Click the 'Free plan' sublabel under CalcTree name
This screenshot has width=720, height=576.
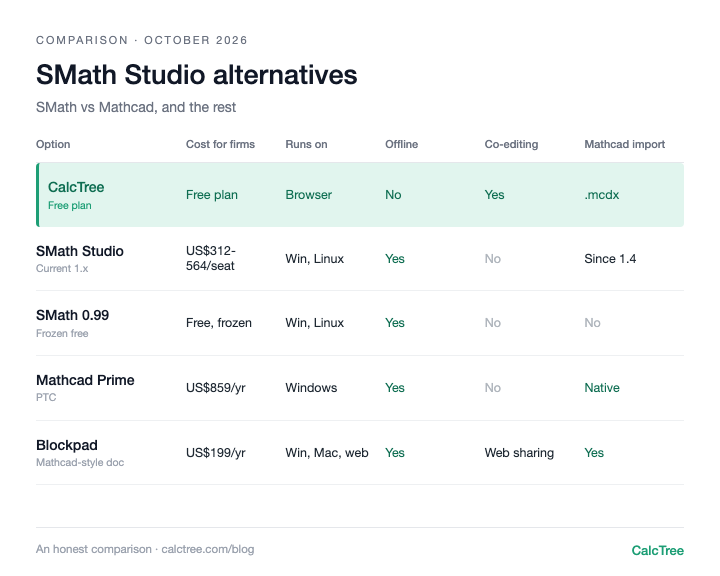70,206
